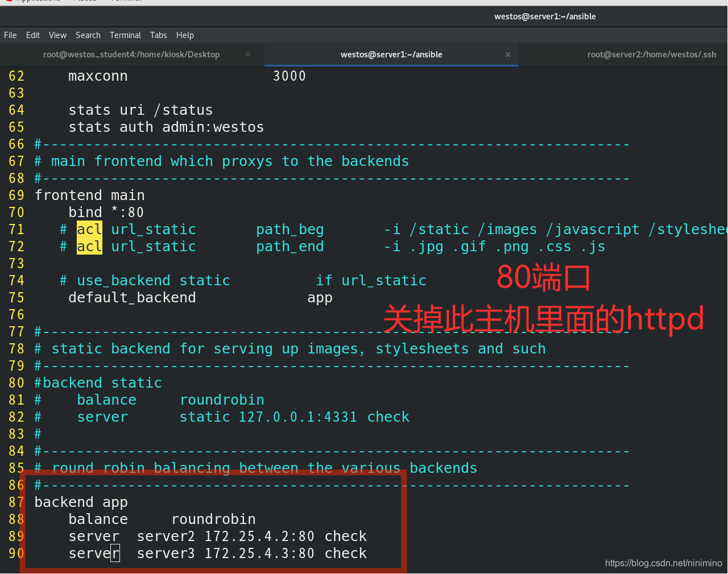Screen dimensions: 728x574
Task: Click 'roundrobin' on line 88
Action: click(x=213, y=519)
